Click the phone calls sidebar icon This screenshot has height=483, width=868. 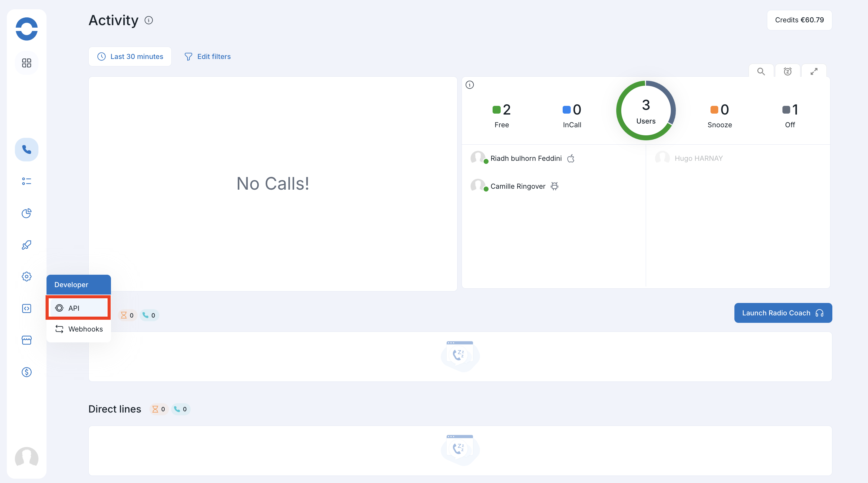tap(26, 149)
